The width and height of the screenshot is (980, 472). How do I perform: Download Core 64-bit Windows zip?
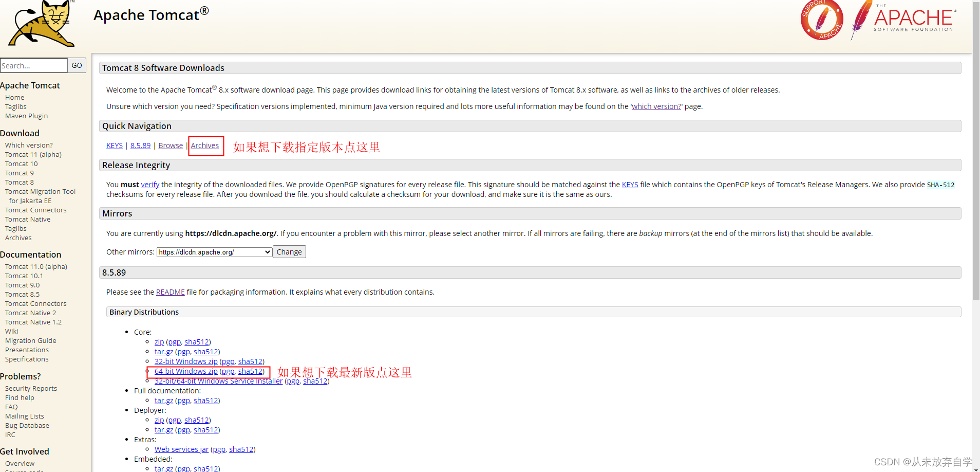pyautogui.click(x=186, y=371)
